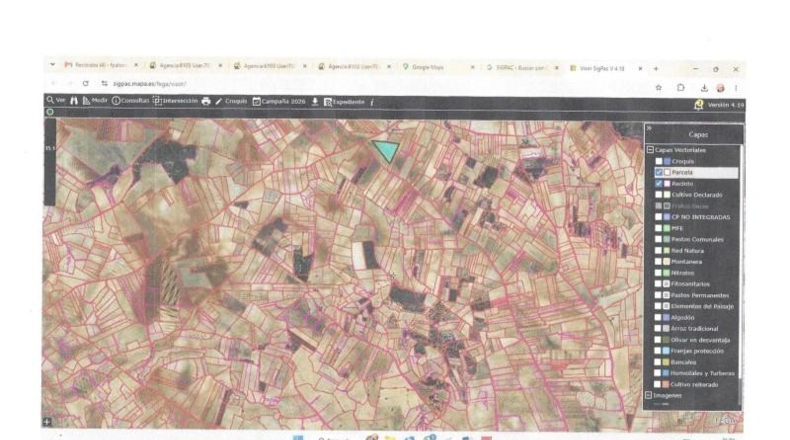Viewport: 790px width, 440px height.
Task: Toggle the Fitosanitarios layer checkbox
Action: pos(658,284)
